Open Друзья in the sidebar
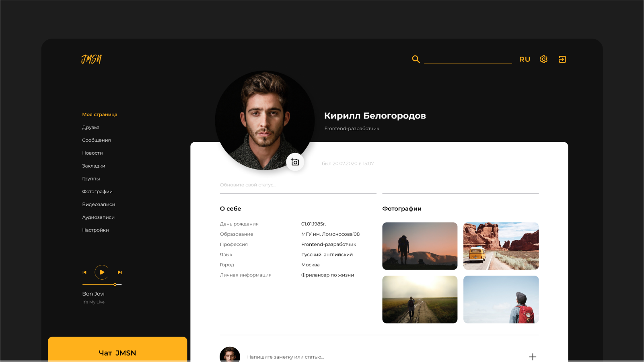644x362 pixels. click(x=91, y=127)
